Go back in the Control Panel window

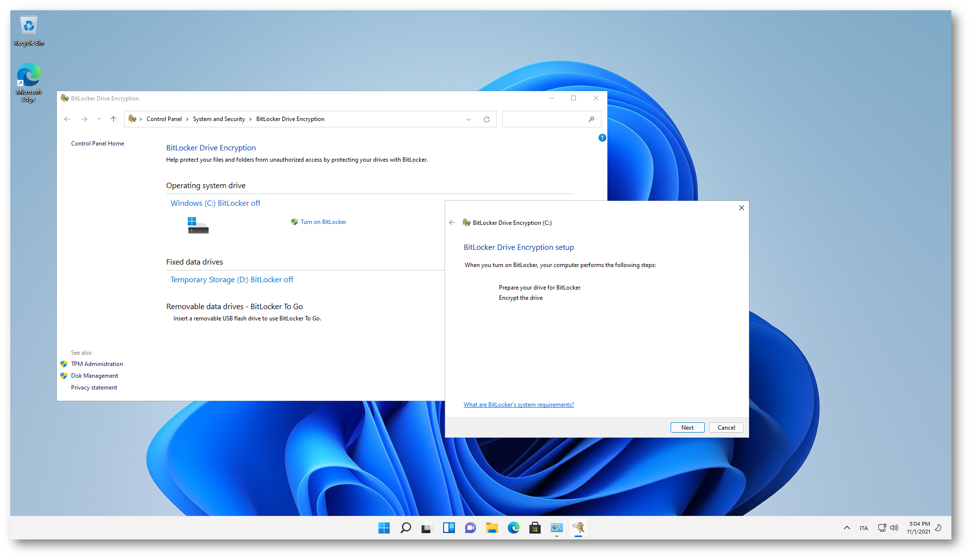[67, 119]
